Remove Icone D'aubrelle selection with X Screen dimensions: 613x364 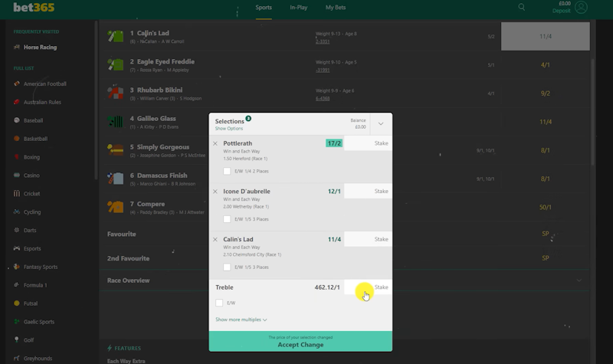point(215,191)
